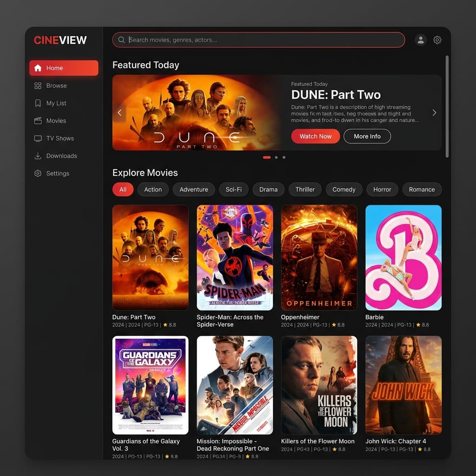Click the magnifier icon in search bar
The width and height of the screenshot is (476, 476).
point(121,40)
